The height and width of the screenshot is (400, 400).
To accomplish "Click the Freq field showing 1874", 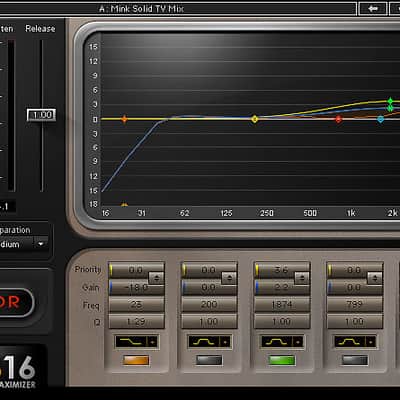I will pyautogui.click(x=282, y=304).
